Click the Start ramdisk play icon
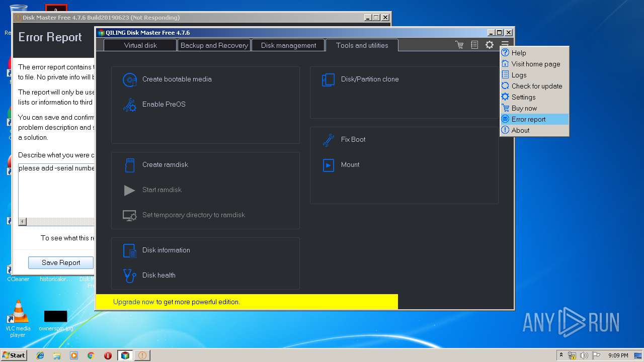 (129, 190)
